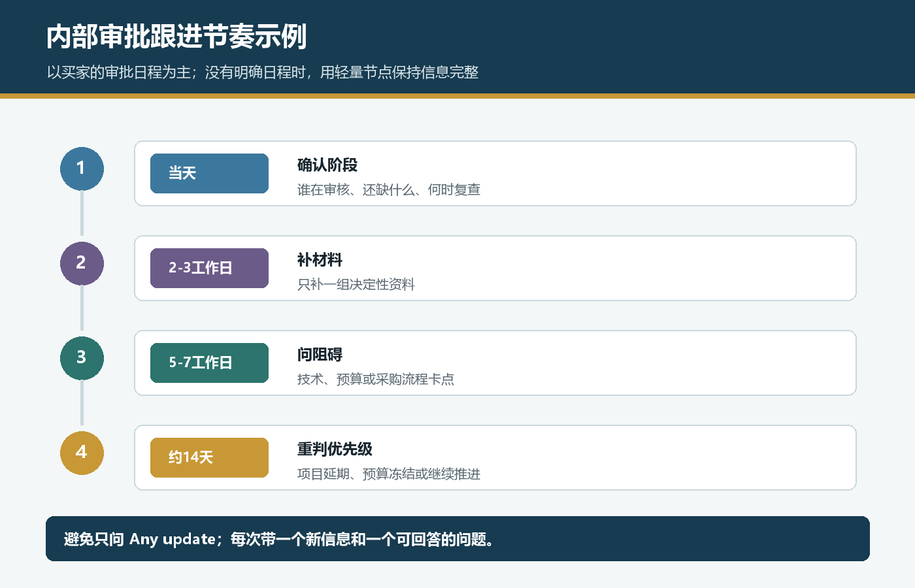Image resolution: width=915 pixels, height=588 pixels.
Task: Select the 当天 time label
Action: click(209, 173)
